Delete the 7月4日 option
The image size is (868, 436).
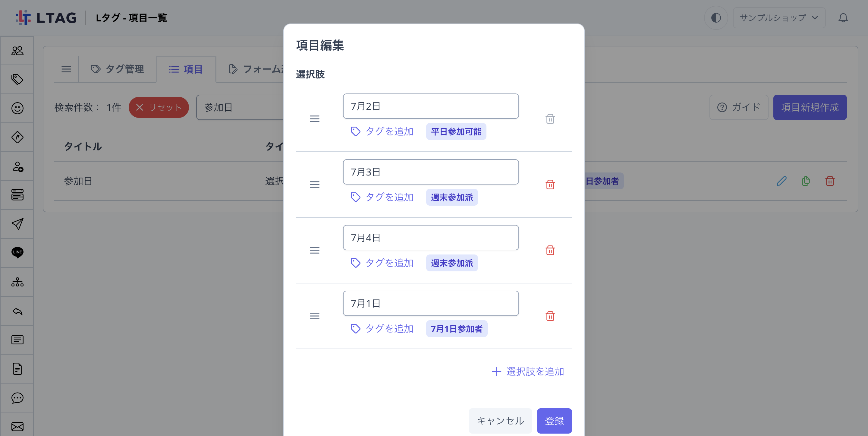[x=550, y=250]
